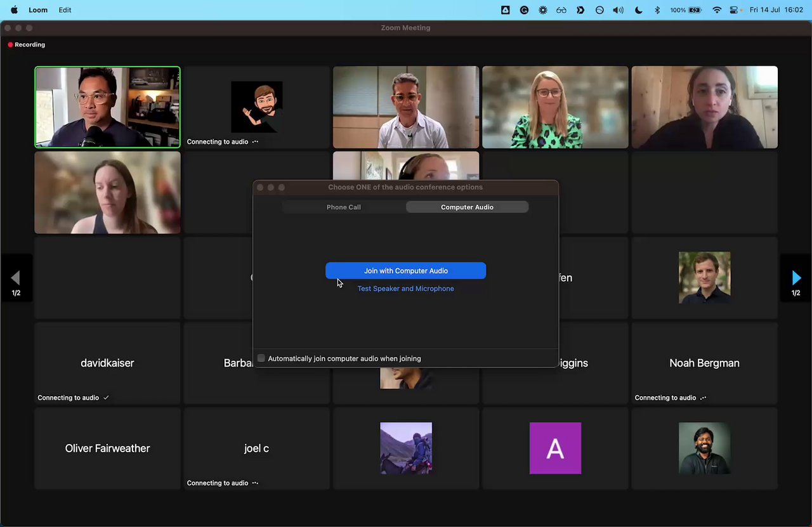This screenshot has height=527, width=812.
Task: Click the profile photo of man in dark polo
Action: pos(704,278)
